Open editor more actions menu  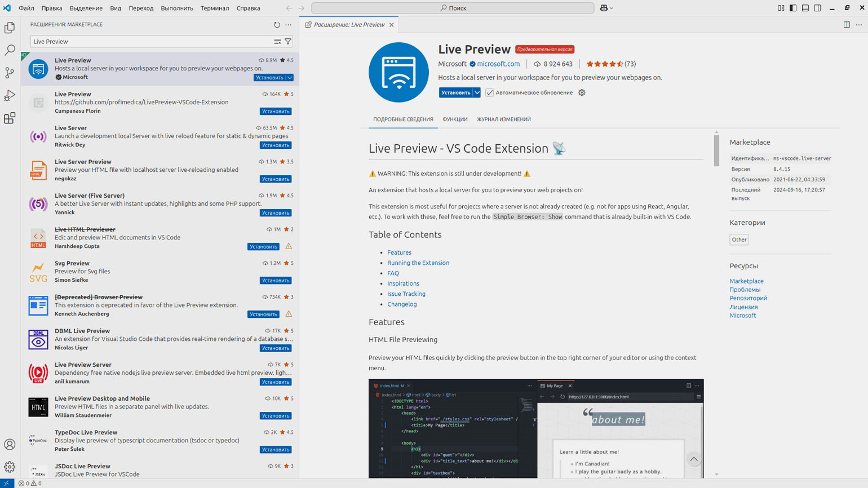pyautogui.click(x=859, y=25)
